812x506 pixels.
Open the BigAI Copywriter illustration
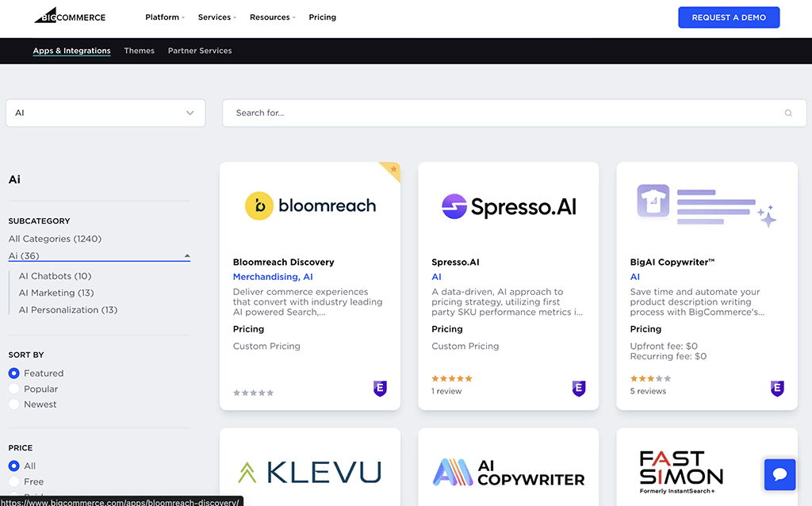(x=707, y=205)
